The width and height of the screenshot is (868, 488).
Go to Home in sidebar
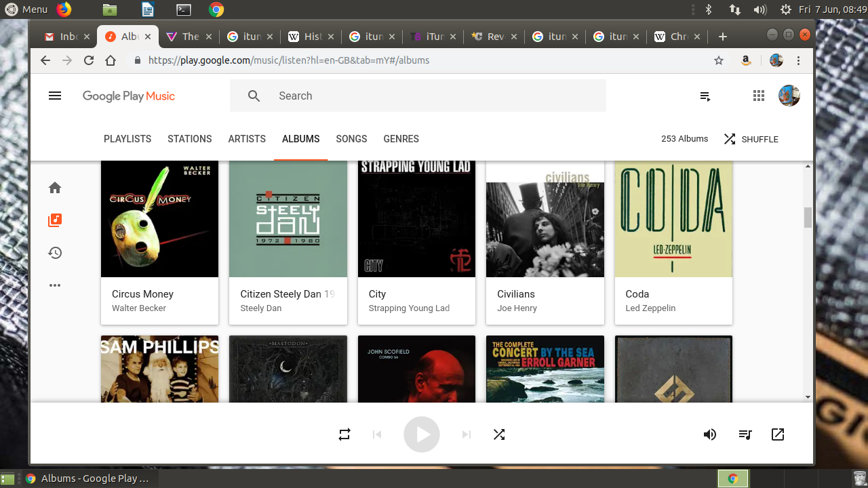(x=55, y=188)
